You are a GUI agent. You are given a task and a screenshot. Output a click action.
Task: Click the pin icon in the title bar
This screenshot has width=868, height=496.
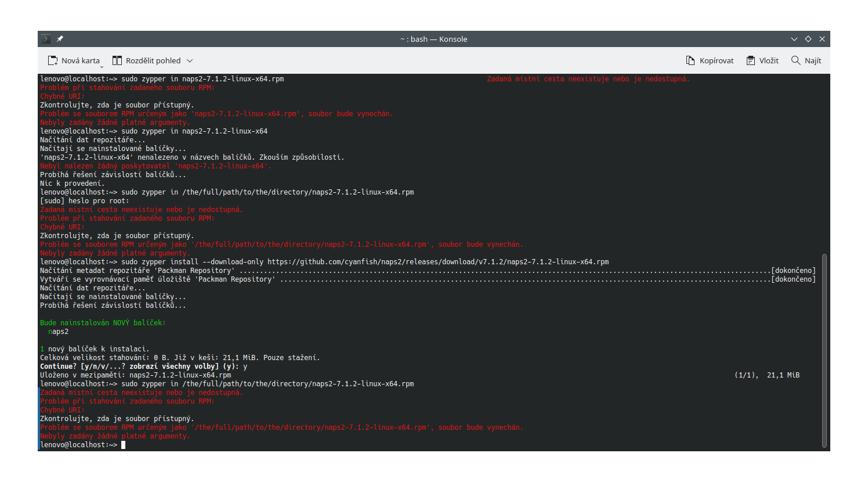click(60, 39)
